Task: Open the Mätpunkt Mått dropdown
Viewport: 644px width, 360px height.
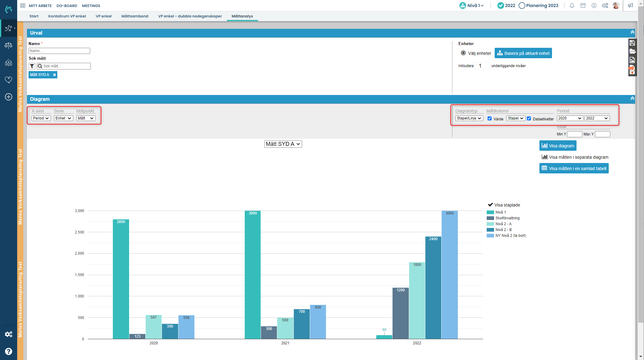Action: (x=86, y=118)
